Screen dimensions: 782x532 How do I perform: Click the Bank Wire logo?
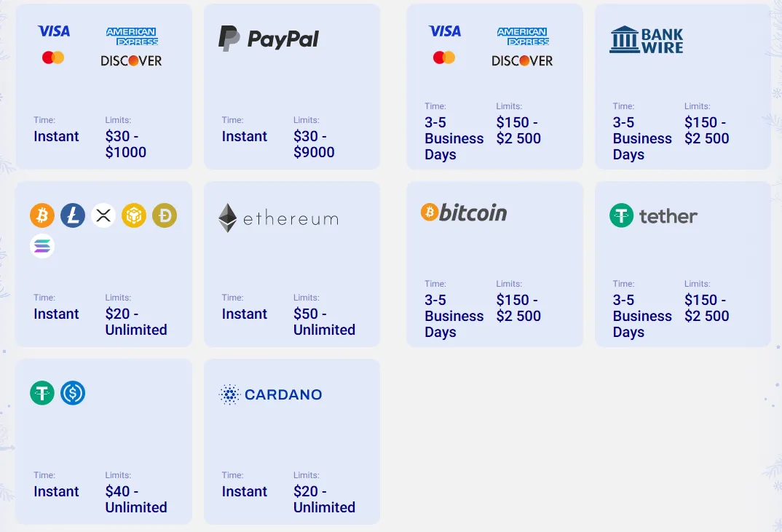(x=647, y=40)
